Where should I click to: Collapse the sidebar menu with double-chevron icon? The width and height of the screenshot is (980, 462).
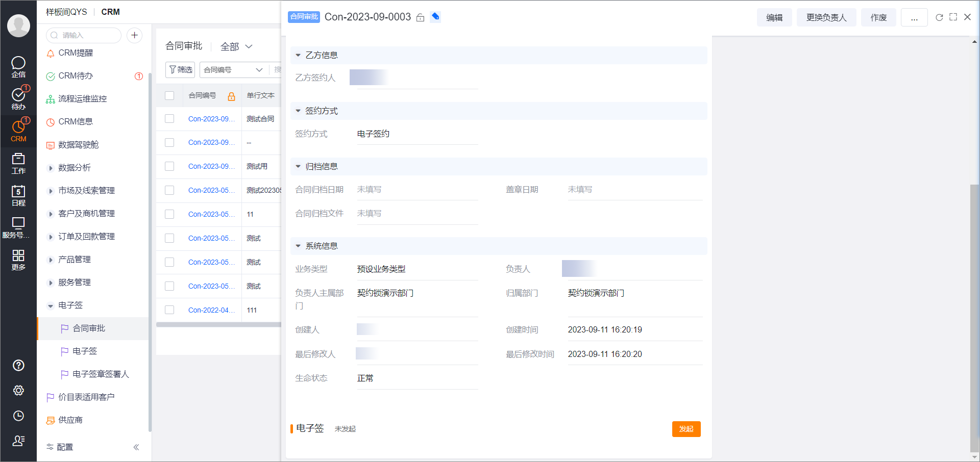pos(136,447)
